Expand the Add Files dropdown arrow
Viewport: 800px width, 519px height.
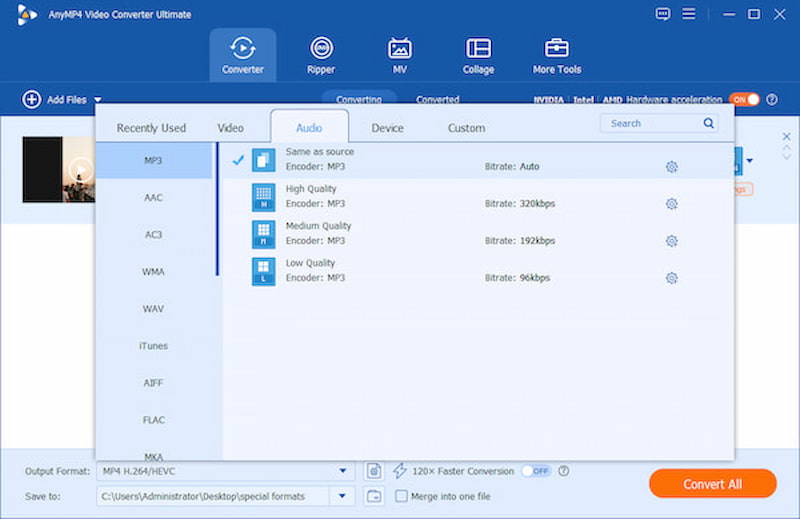pyautogui.click(x=97, y=100)
